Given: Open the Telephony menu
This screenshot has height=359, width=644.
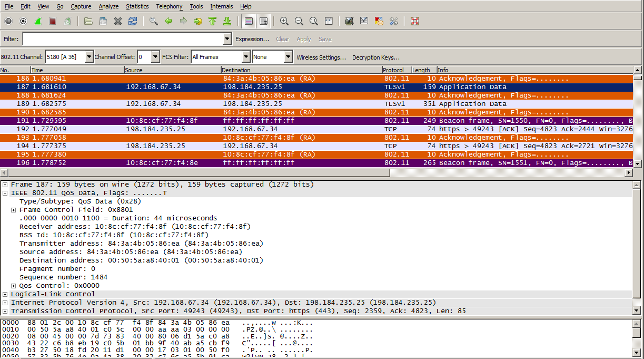Looking at the screenshot, I should tap(169, 6).
